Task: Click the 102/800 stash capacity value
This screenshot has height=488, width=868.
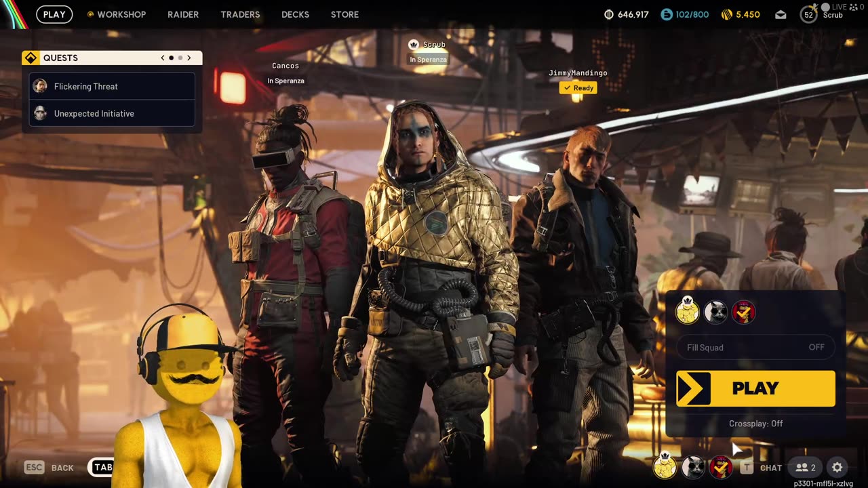Action: click(x=692, y=14)
